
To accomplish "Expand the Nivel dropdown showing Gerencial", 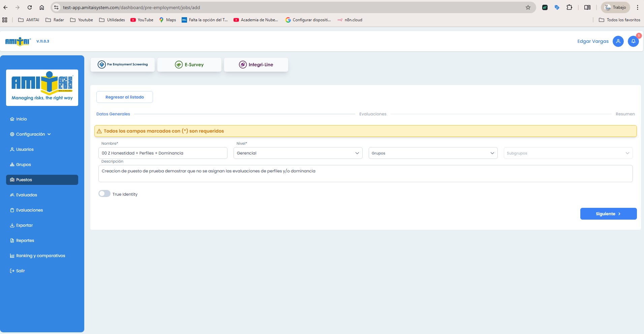I will coord(298,153).
